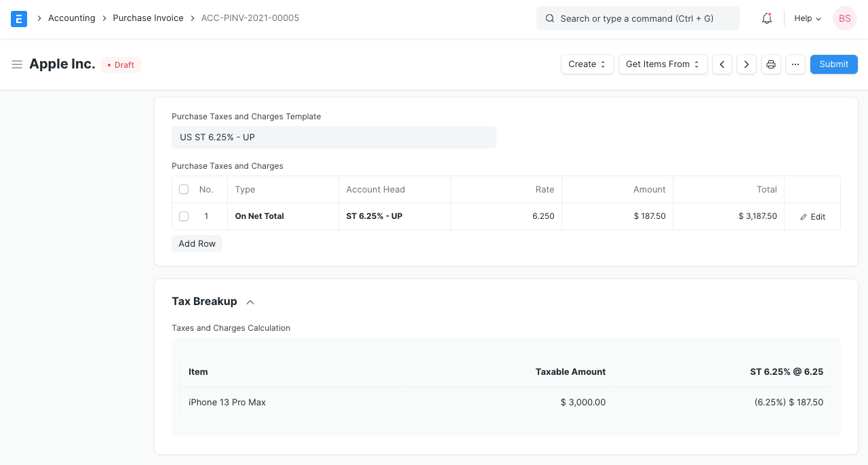Go to previous document with left arrow
This screenshot has height=465, width=868.
[x=722, y=64]
